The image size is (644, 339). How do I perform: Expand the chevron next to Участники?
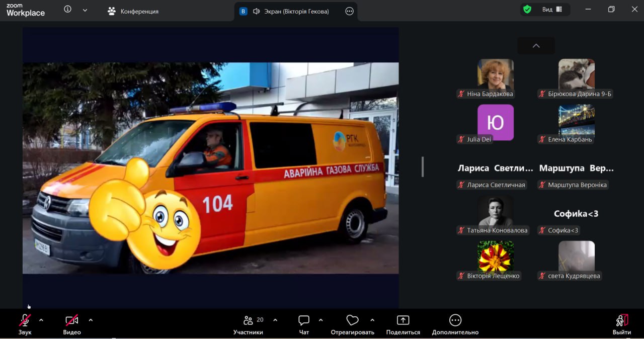click(275, 320)
